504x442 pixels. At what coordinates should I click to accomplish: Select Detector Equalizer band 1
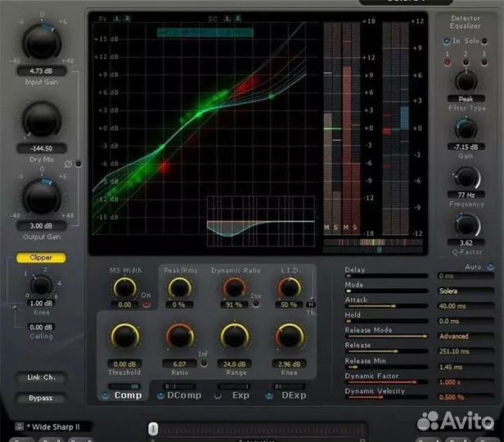tap(447, 62)
